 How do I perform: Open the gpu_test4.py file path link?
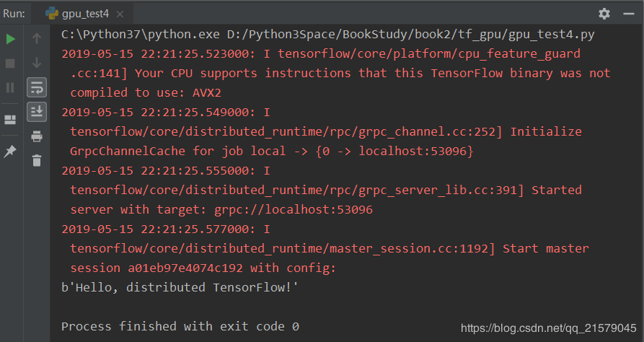pos(411,34)
